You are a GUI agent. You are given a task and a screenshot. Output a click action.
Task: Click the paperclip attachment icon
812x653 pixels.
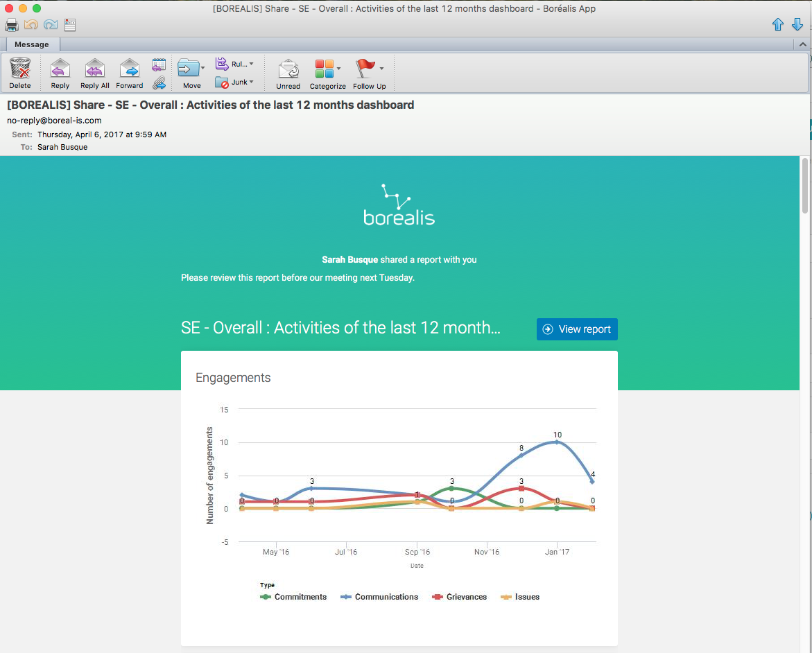[x=159, y=82]
